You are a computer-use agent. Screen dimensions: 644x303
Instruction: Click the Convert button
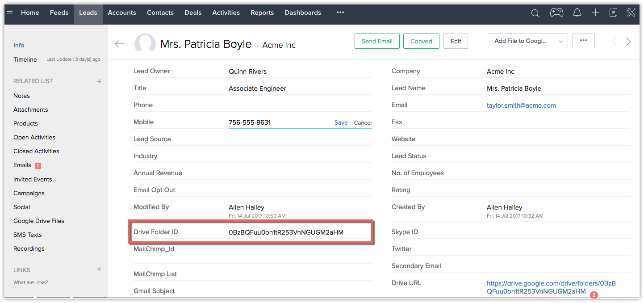pyautogui.click(x=421, y=41)
